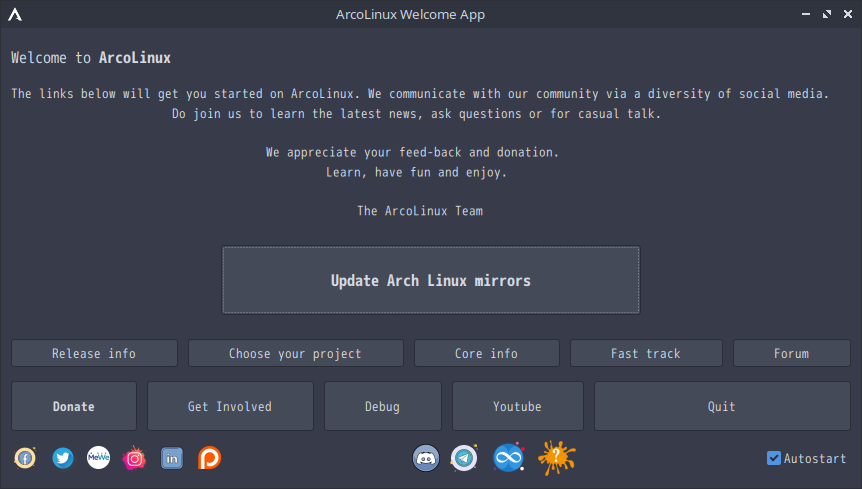Screen dimensions: 862x489
Task: Open the Instagram icon link
Action: tap(134, 458)
